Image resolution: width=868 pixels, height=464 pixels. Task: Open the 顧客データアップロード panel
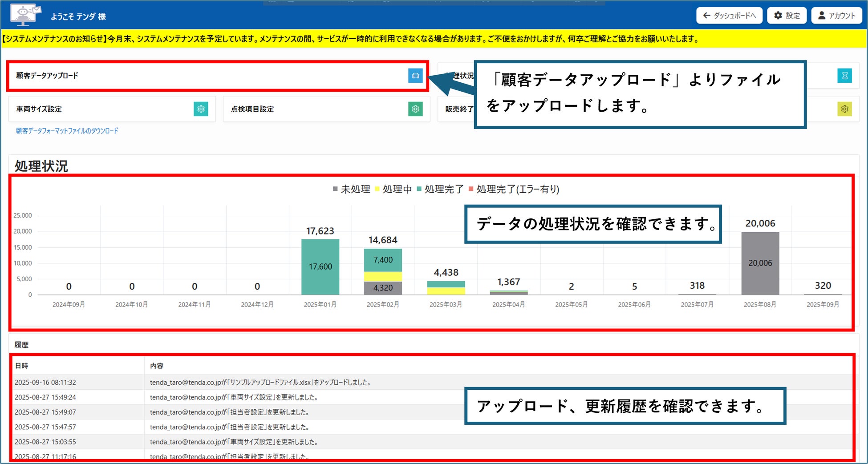tap(217, 76)
